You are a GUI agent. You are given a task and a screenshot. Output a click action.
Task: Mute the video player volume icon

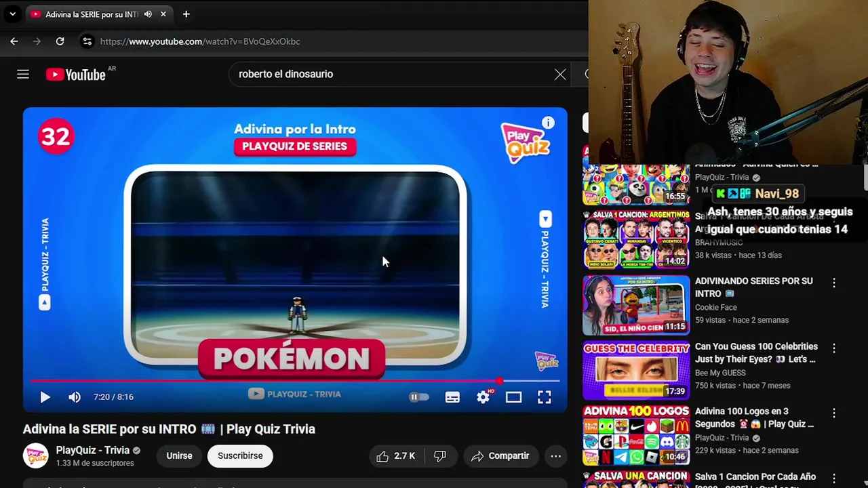pos(75,397)
